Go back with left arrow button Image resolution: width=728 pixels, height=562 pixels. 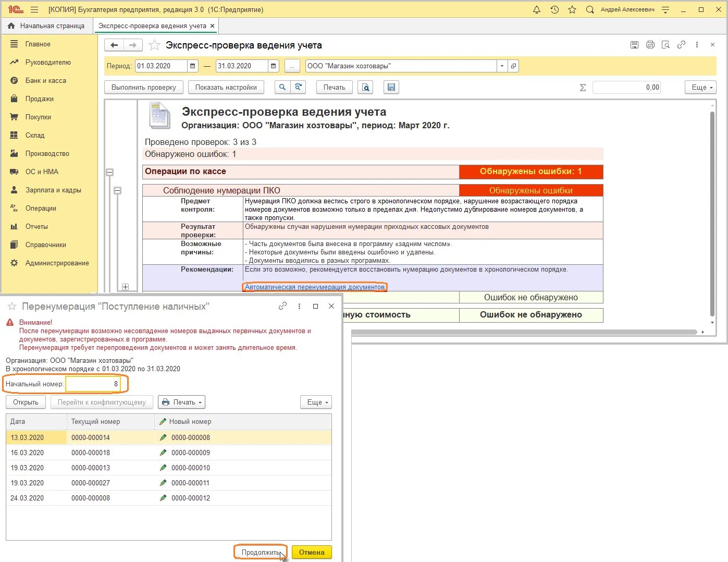pos(114,45)
